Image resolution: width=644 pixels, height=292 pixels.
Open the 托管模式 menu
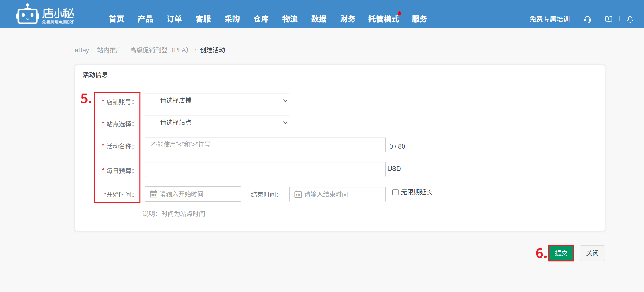pyautogui.click(x=383, y=19)
